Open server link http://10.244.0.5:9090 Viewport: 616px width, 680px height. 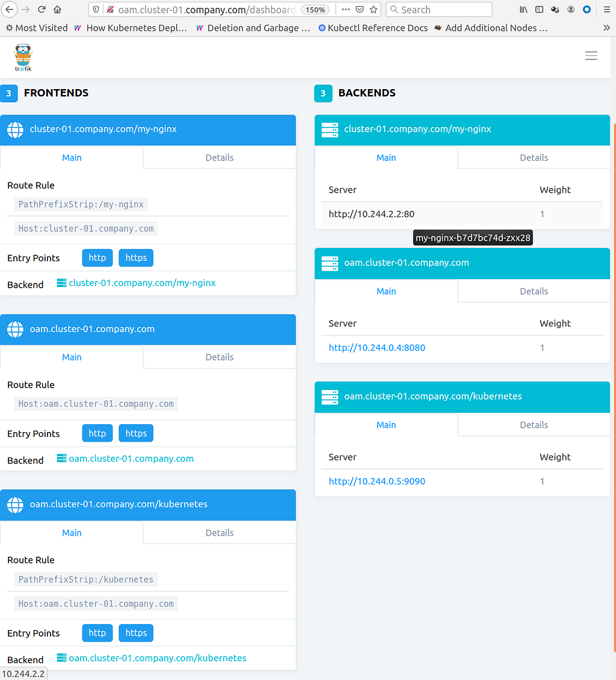click(x=377, y=481)
